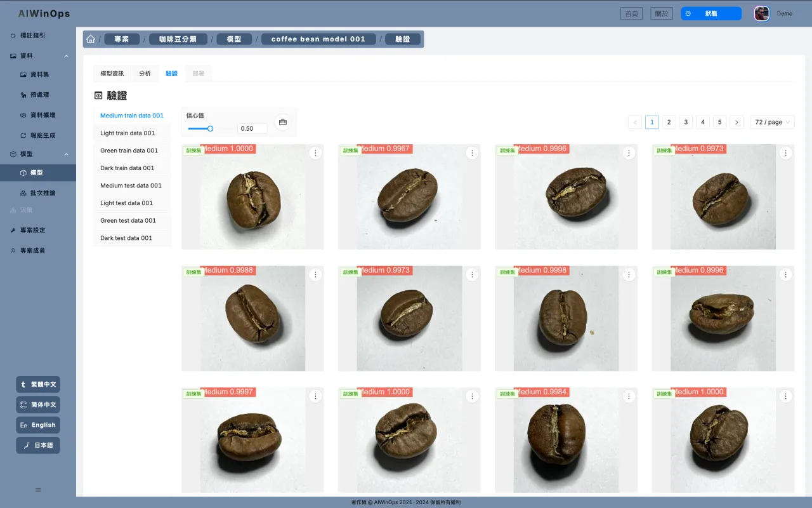Click the briefcase icon beside confidence field
This screenshot has width=812, height=508.
(283, 122)
